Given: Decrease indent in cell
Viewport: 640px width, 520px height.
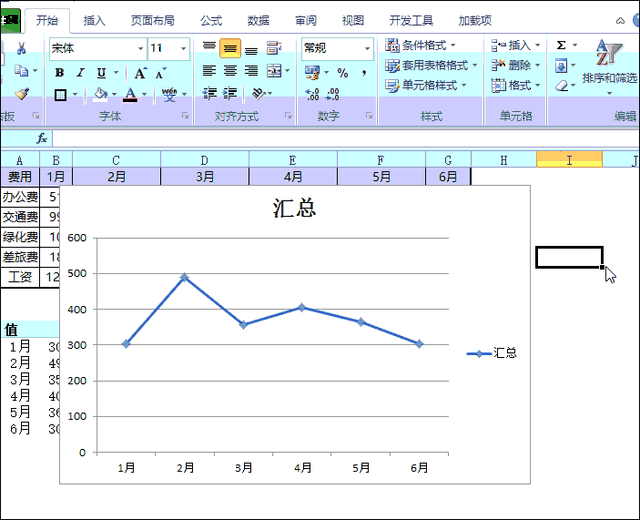Looking at the screenshot, I should coord(210,93).
